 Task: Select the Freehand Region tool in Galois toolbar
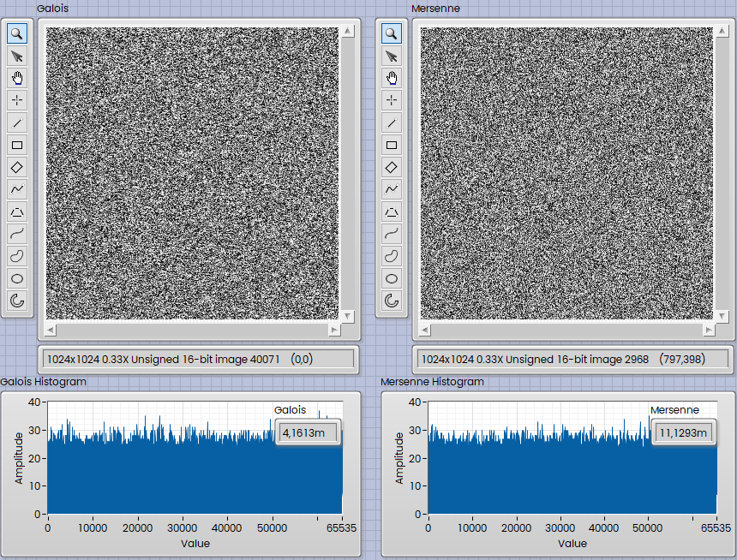click(x=17, y=256)
